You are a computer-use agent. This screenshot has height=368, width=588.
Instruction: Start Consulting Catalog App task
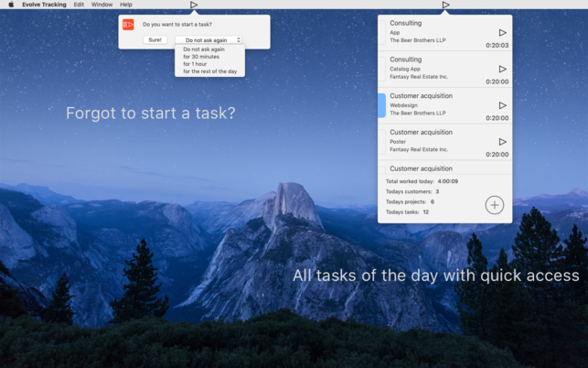pos(503,69)
